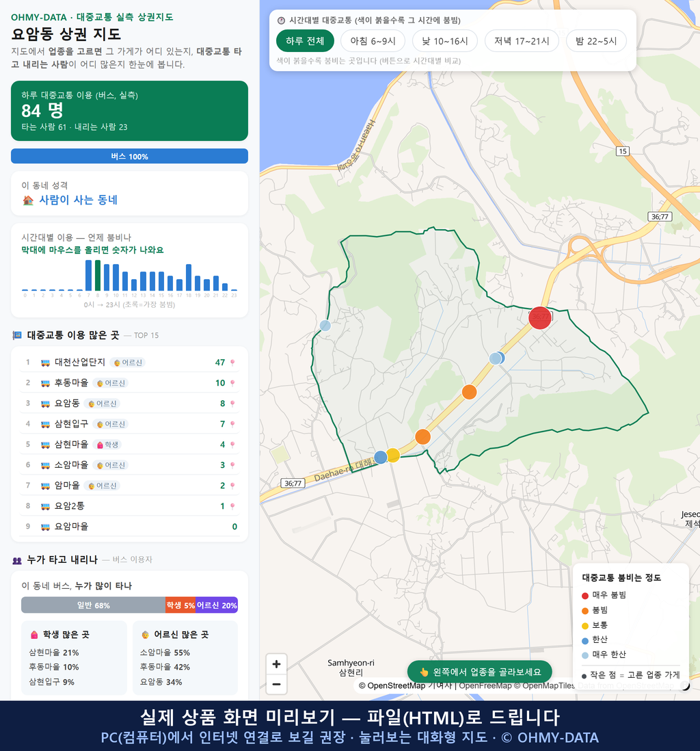Click the purple 어르신 20% segment
The image size is (700, 751).
click(217, 605)
